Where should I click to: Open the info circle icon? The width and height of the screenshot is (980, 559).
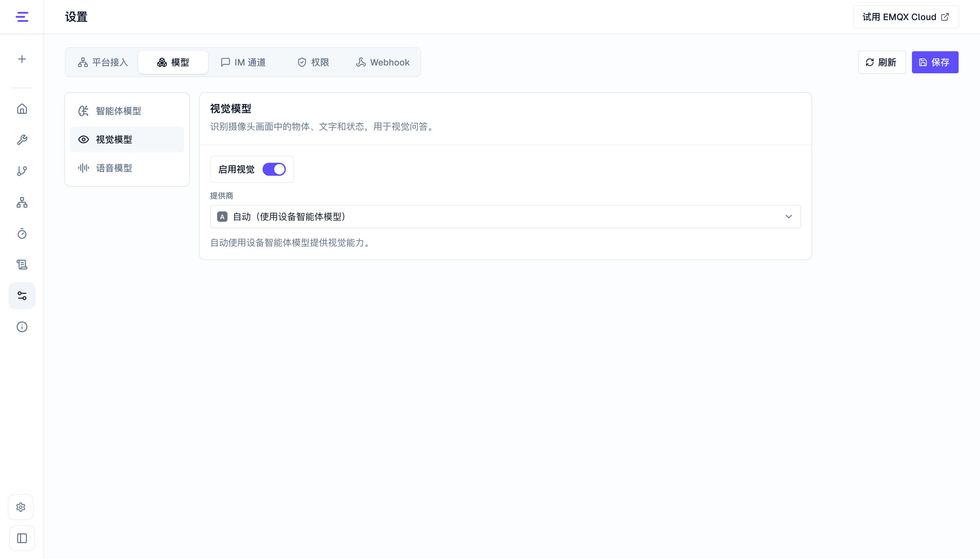(22, 327)
